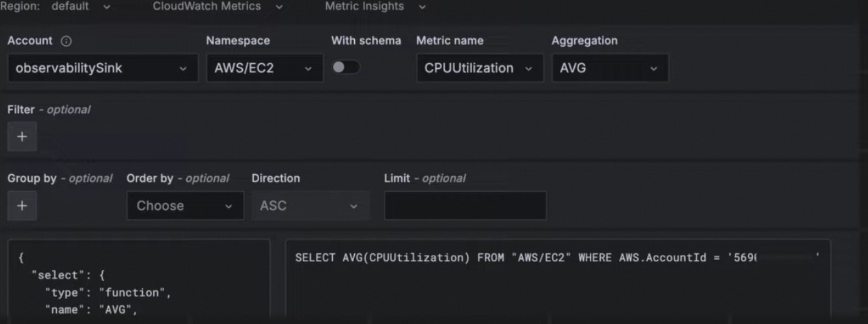Viewport: 868px width, 324px height.
Task: Open the CPUUtilization metric name dropdown
Action: pyautogui.click(x=479, y=68)
